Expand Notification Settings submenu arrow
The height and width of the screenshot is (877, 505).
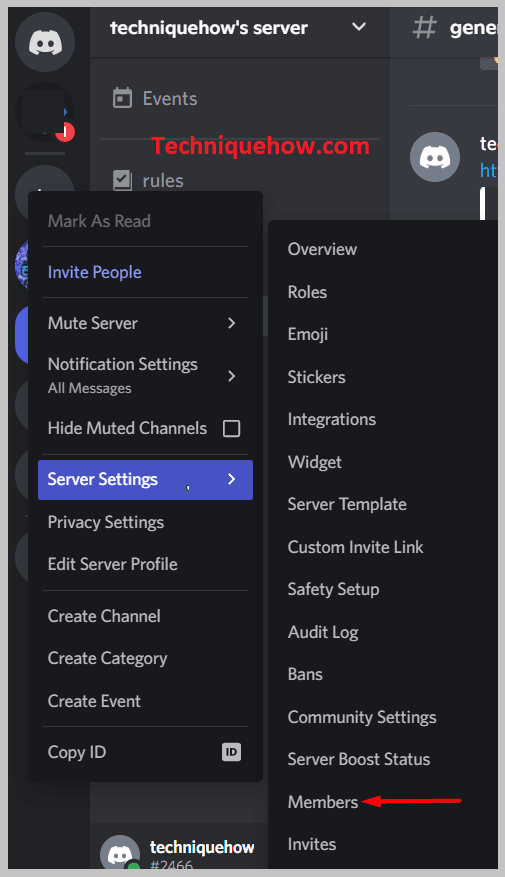(232, 376)
